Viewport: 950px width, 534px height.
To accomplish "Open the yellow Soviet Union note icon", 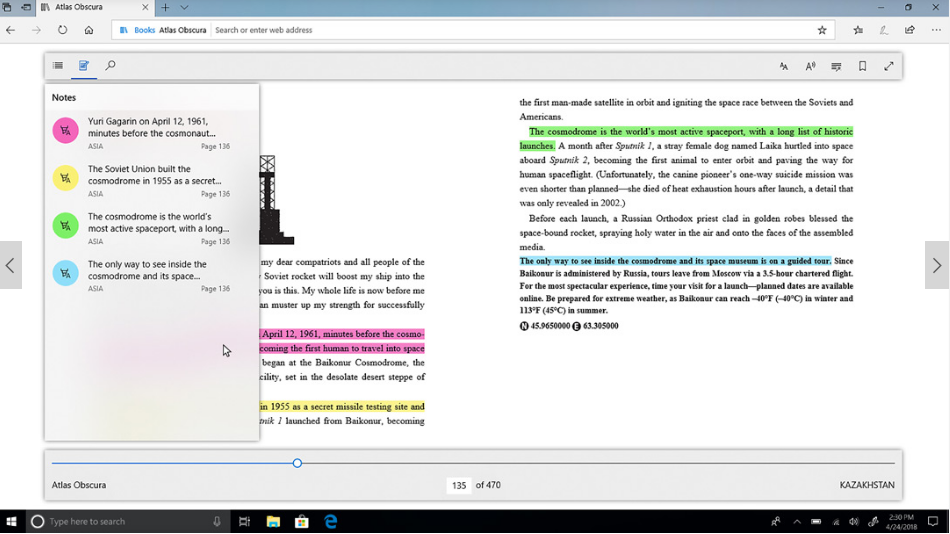I will point(65,178).
